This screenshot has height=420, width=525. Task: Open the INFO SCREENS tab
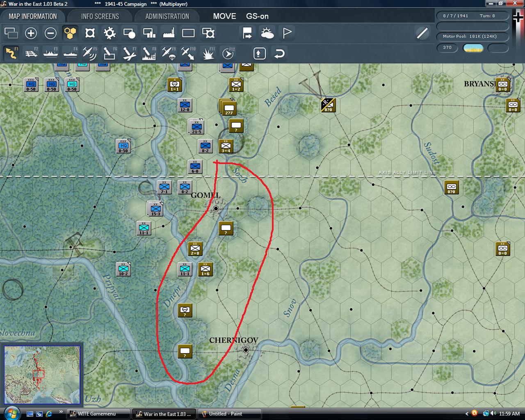coord(100,16)
